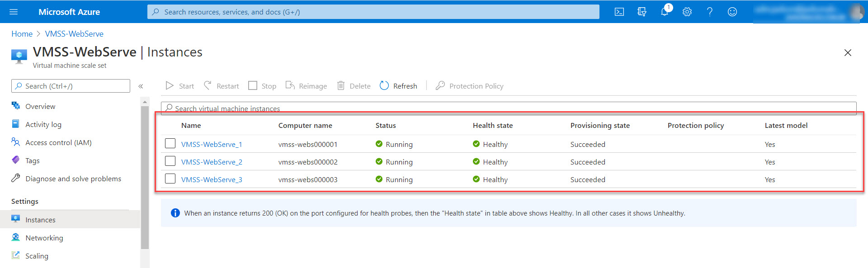This screenshot has height=268, width=868.
Task: Open the Directory and subscription filter icon
Action: pos(642,12)
